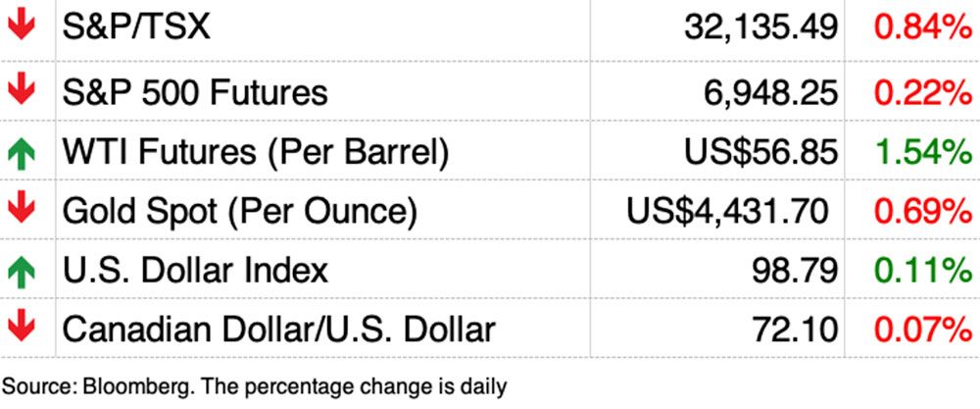This screenshot has width=980, height=409.
Task: Click the Canadian Dollar/U.S. Dollar label
Action: tap(278, 328)
